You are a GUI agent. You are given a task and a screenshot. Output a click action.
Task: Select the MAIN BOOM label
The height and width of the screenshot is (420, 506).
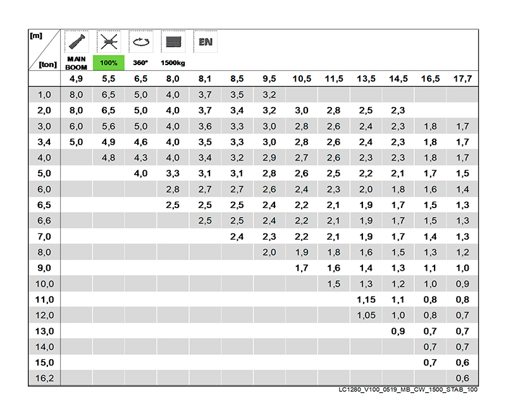tap(77, 63)
